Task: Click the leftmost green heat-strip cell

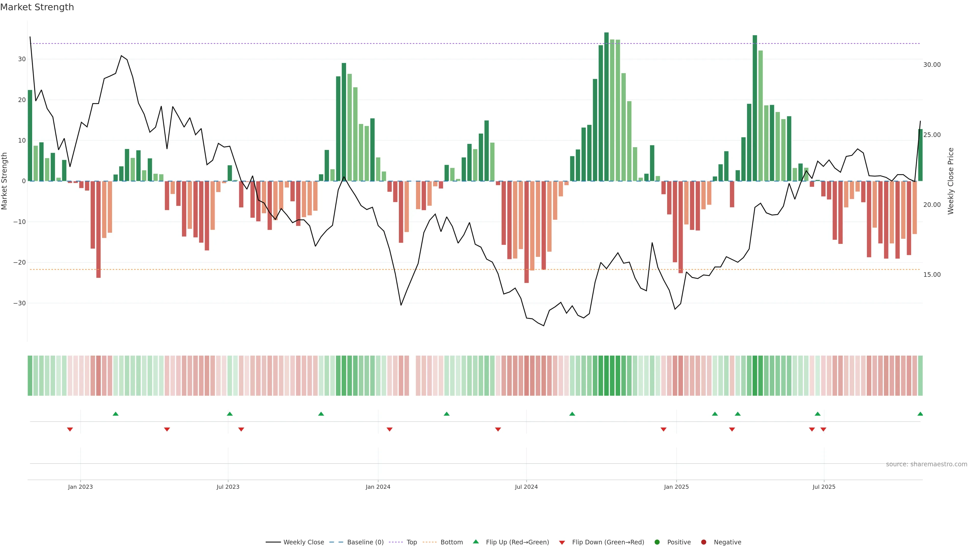Action: tap(30, 375)
